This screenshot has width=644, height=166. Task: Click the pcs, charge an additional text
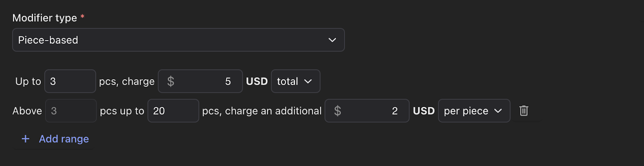click(262, 111)
